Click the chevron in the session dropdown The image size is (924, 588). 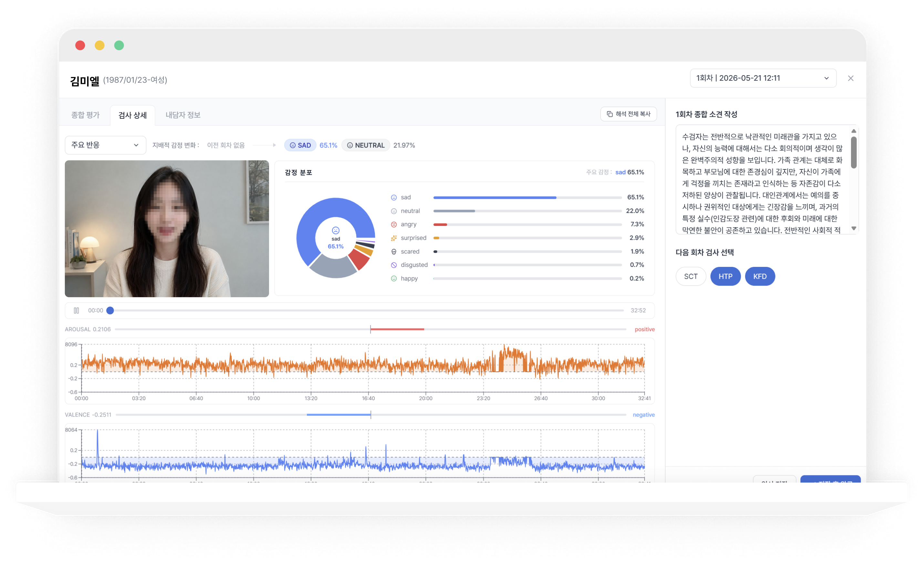coord(826,78)
